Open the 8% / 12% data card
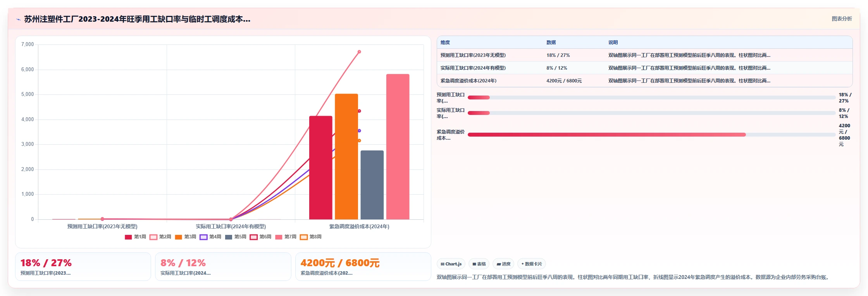This screenshot has width=868, height=296. point(223,267)
